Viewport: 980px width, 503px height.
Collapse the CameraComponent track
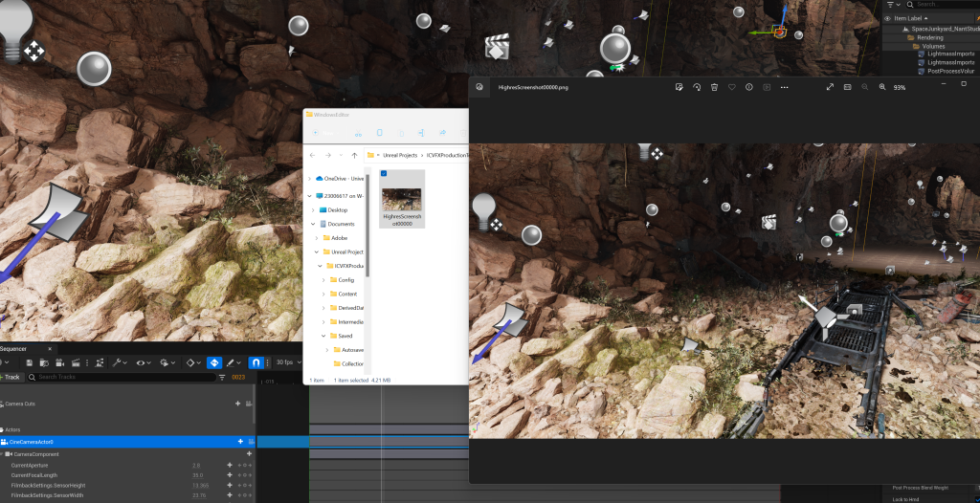pos(2,454)
